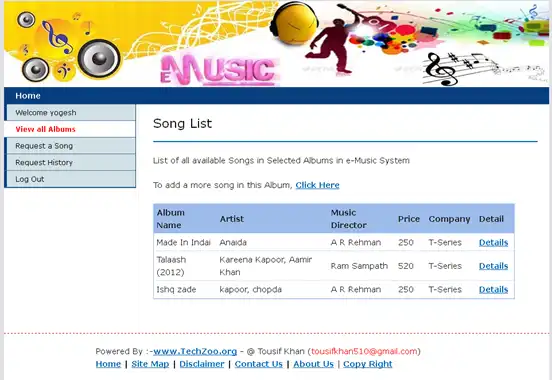Follow Click Here link to add song
Screen dimensions: 552x380
[x=317, y=185]
